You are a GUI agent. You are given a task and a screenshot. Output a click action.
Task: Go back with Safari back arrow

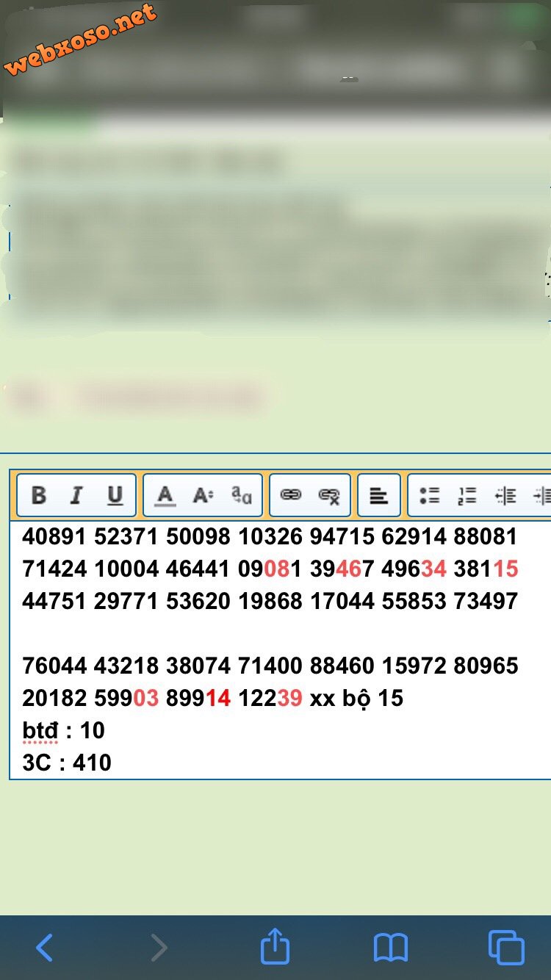[x=44, y=948]
